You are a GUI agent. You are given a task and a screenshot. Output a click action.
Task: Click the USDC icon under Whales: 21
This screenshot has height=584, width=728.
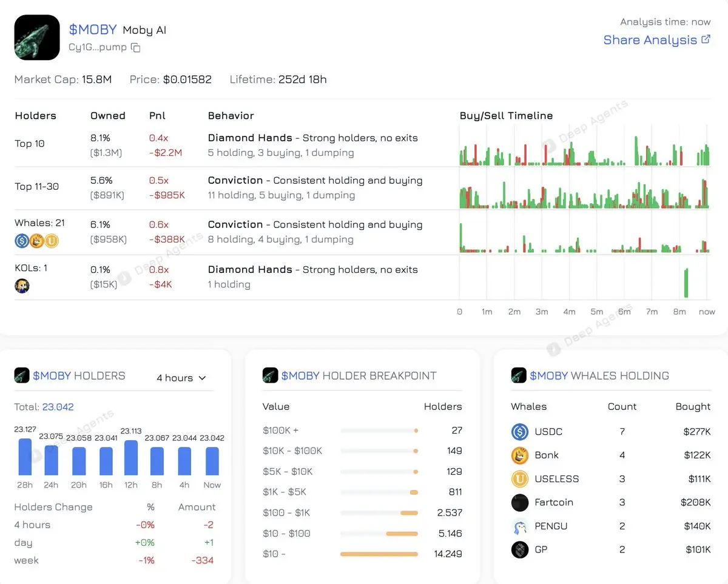[22, 241]
